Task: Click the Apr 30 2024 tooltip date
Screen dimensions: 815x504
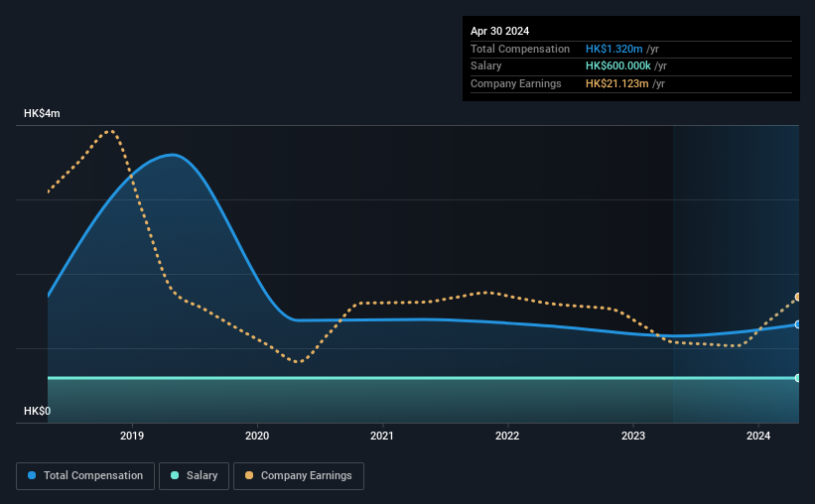Action: (x=499, y=31)
